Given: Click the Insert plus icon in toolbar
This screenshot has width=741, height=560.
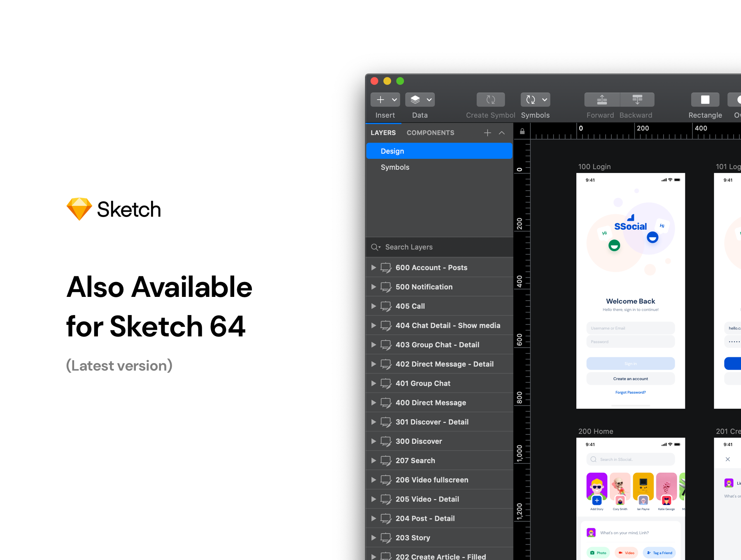Looking at the screenshot, I should [x=380, y=100].
